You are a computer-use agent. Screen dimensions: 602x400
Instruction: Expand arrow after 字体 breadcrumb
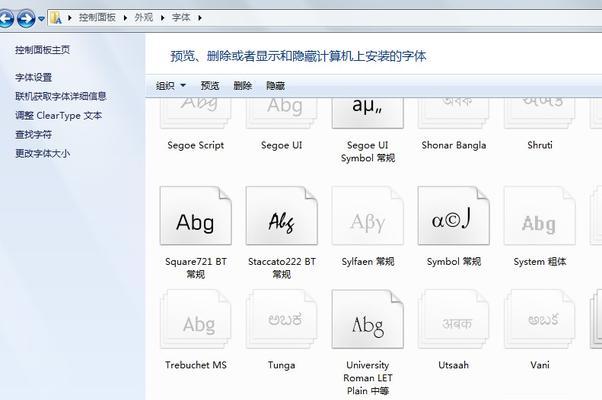pos(200,18)
